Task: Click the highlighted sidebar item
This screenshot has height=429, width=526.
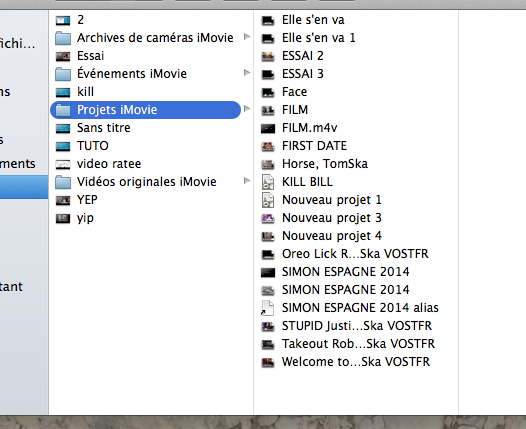Action: pos(24,187)
